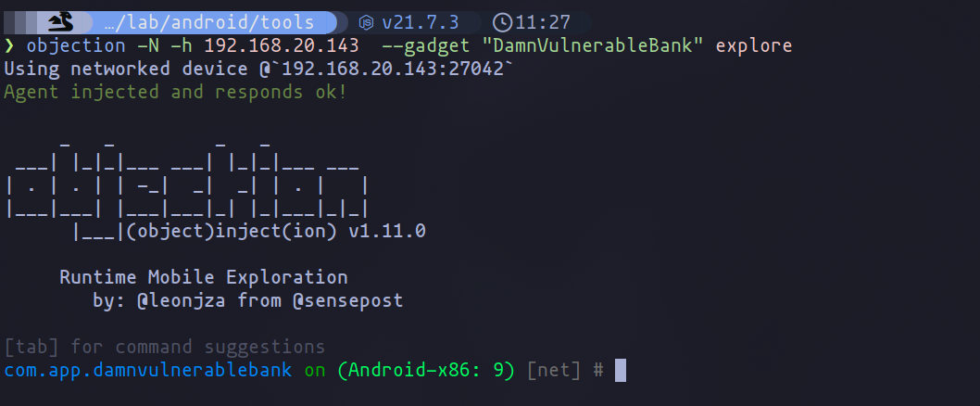Click the v21.7.3 version segment
The width and height of the screenshot is (980, 406).
[421, 23]
